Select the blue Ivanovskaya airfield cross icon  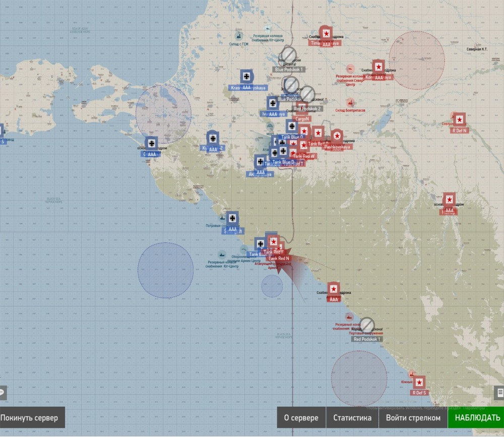coord(273,103)
